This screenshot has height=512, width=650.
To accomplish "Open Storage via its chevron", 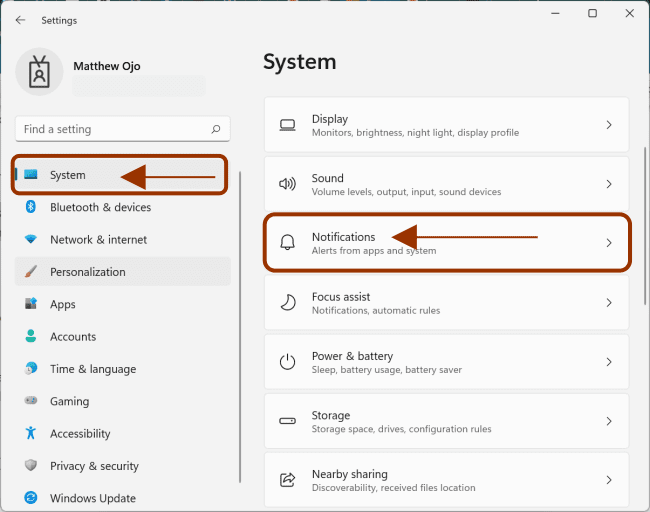I will [609, 421].
